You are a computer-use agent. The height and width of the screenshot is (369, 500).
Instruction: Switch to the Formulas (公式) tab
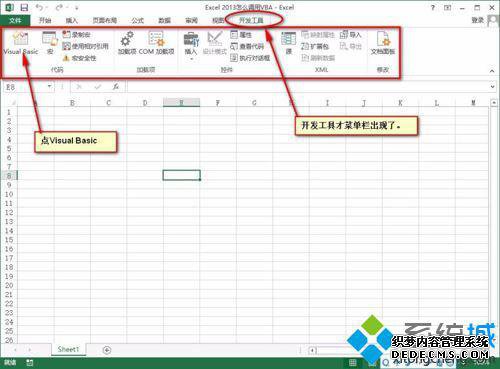[x=137, y=20]
